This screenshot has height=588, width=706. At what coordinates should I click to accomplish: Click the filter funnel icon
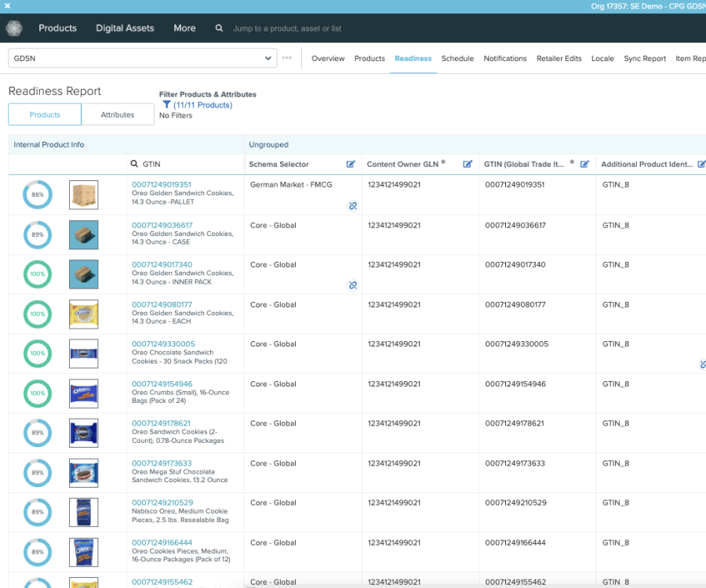tap(166, 105)
